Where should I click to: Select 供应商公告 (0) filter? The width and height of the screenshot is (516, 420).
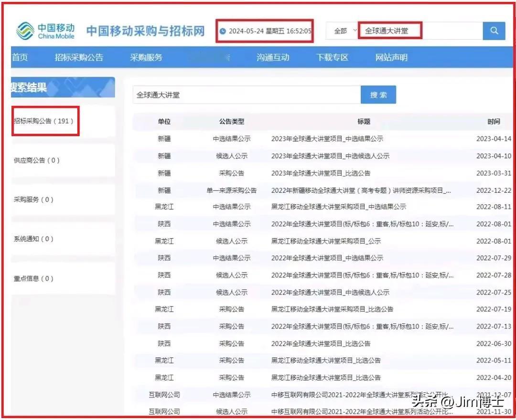tap(36, 160)
